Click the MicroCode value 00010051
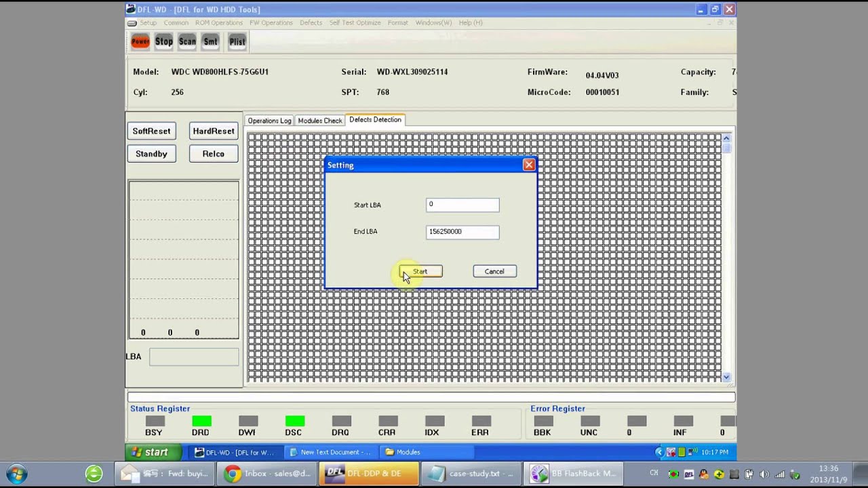 602,92
